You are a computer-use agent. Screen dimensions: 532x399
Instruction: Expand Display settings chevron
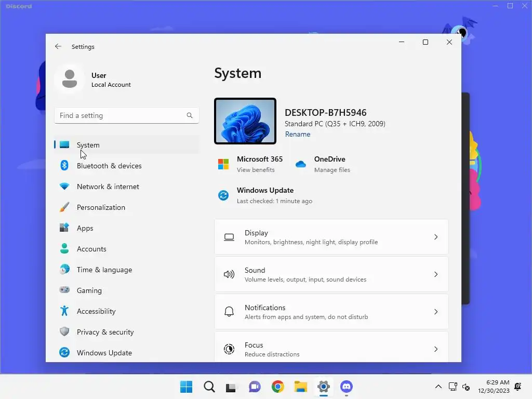point(436,237)
